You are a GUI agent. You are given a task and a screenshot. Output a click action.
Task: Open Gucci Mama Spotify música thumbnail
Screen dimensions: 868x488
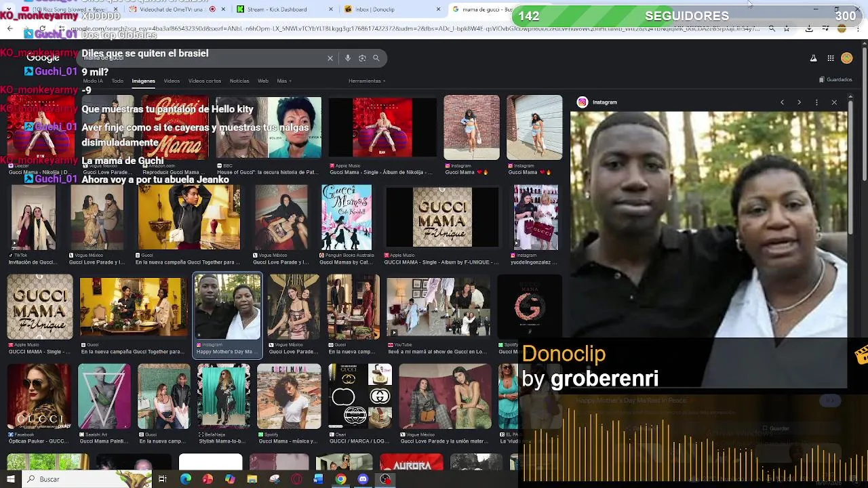(289, 396)
